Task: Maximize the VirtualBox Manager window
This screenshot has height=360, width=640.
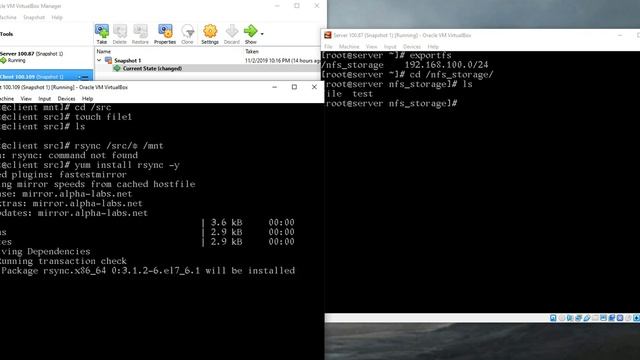Action: (x=297, y=6)
